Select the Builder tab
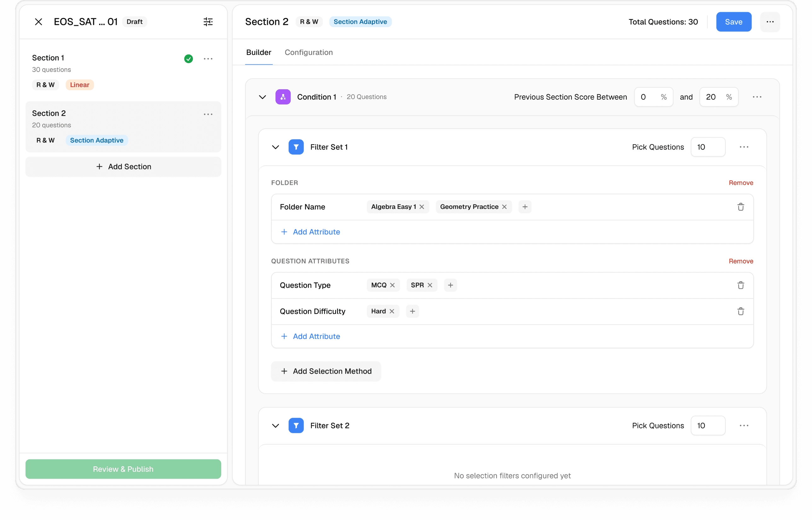 click(258, 52)
